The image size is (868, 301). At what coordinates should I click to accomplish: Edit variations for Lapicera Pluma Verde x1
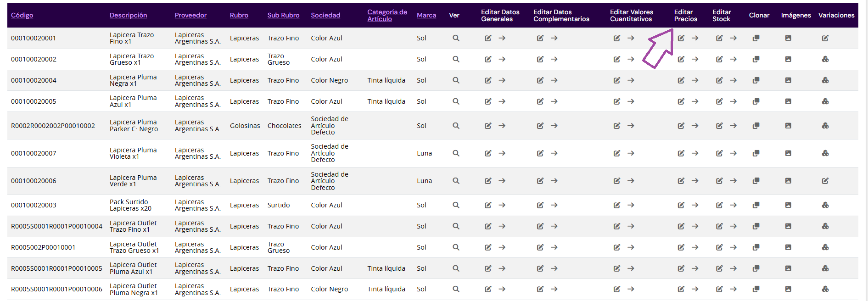tap(825, 181)
